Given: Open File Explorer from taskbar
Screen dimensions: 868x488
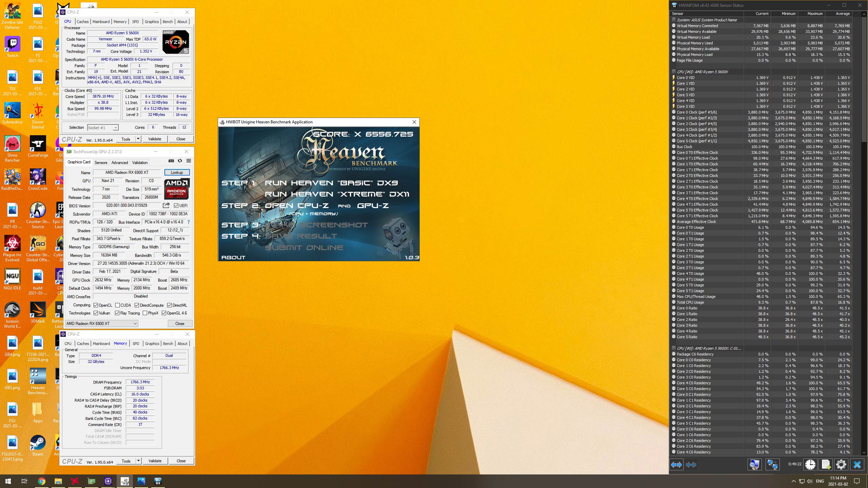Looking at the screenshot, I should 58,481.
